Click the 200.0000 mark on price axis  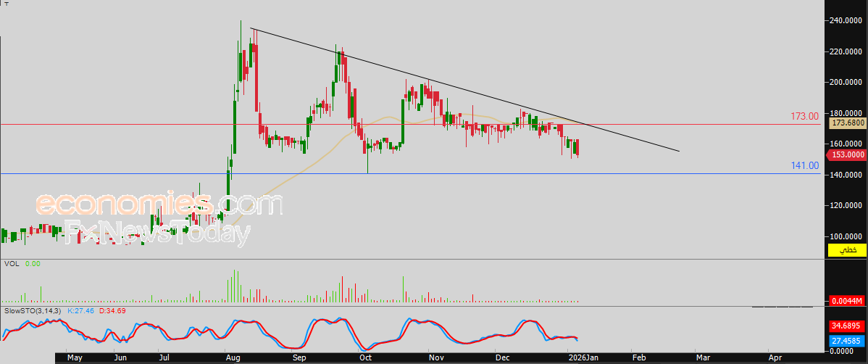846,82
